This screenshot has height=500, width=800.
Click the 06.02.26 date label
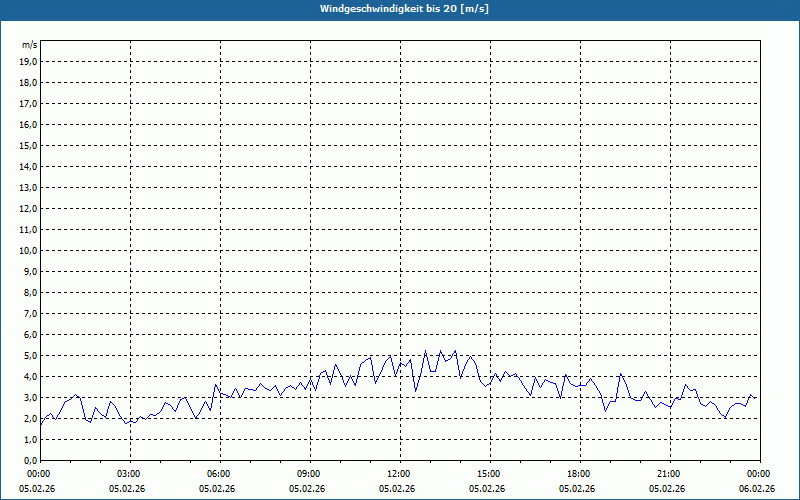pos(757,488)
